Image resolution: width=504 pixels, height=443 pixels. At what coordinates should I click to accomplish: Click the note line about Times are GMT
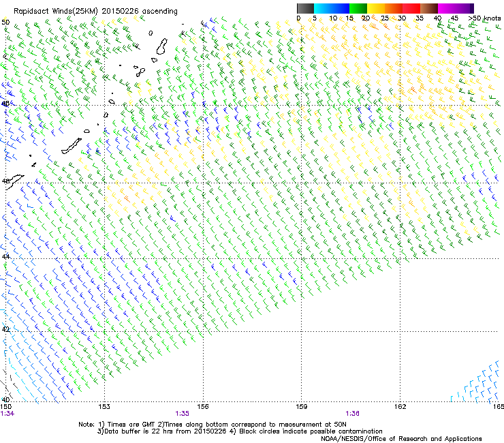pos(212,425)
